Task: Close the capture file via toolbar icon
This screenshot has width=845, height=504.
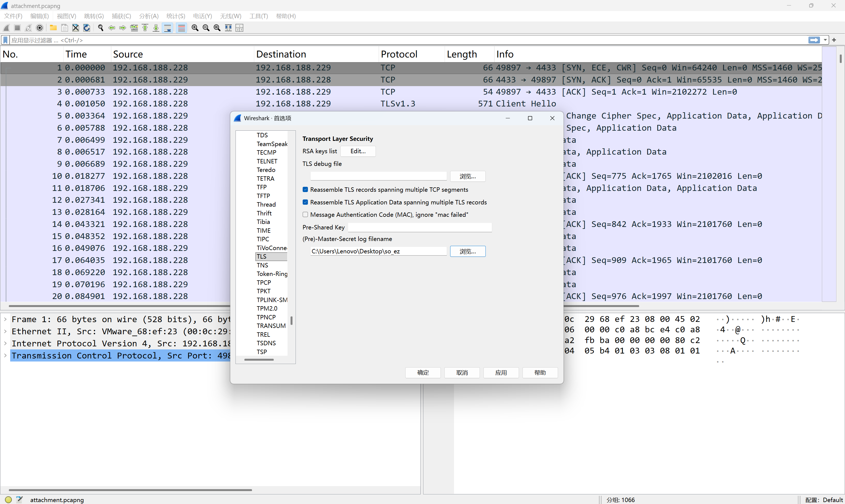Action: pos(75,28)
